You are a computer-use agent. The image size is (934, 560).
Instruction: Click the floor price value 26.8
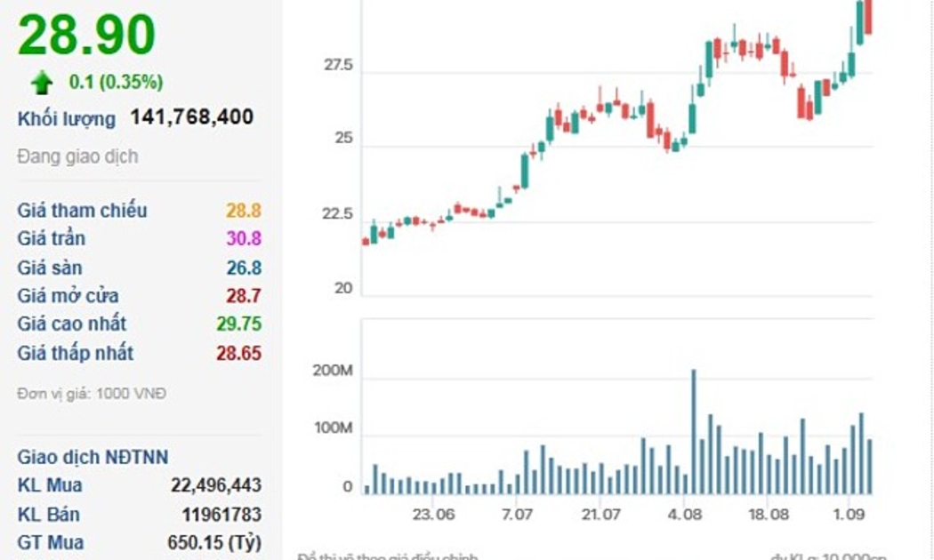click(x=244, y=268)
